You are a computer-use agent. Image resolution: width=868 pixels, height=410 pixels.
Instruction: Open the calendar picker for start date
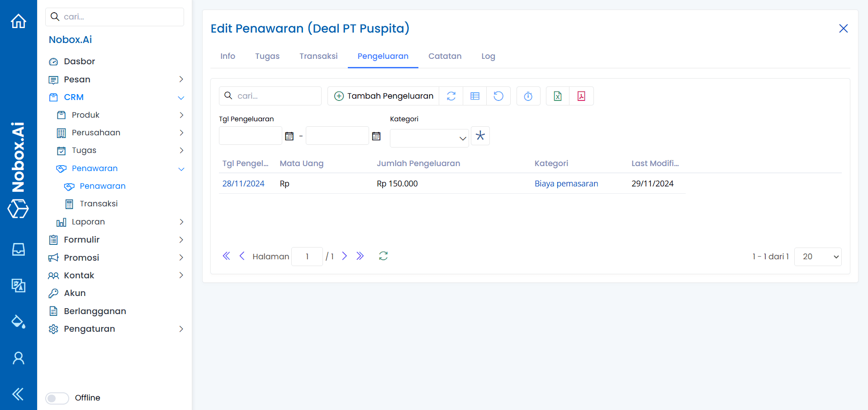tap(289, 135)
